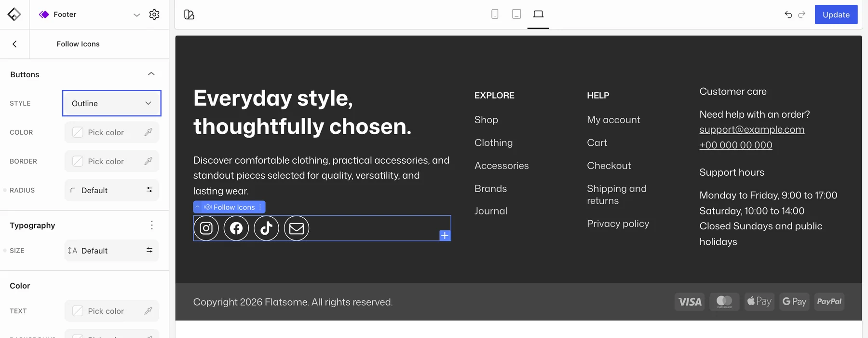Click the Radius responsive dot indicator
The height and width of the screenshot is (338, 868).
click(5, 190)
